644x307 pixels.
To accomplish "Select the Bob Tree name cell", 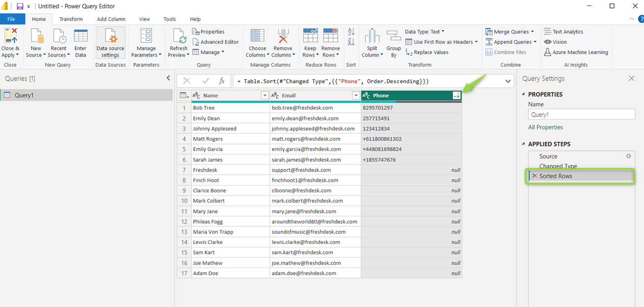I will 230,108.
